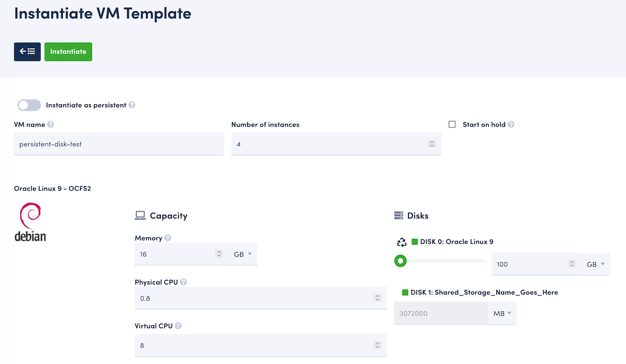Open DISK 1 size unit MB dropdown
Image resolution: width=626 pixels, height=364 pixels.
pos(502,313)
